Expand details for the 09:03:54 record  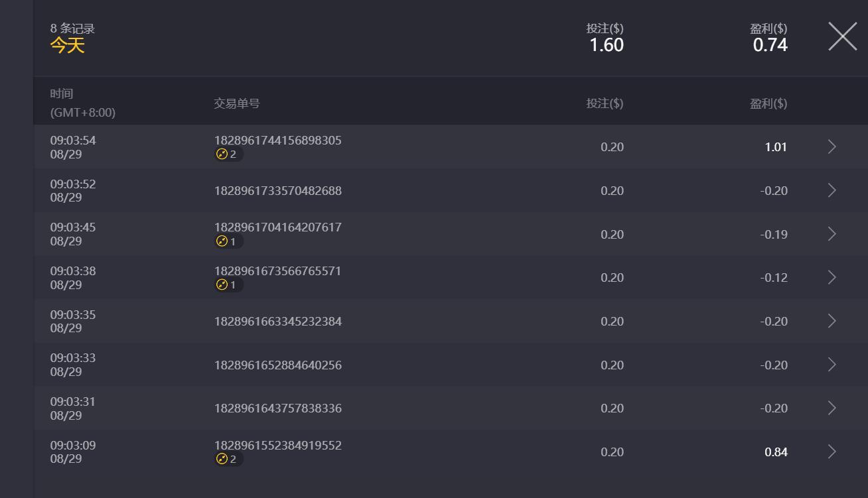832,147
